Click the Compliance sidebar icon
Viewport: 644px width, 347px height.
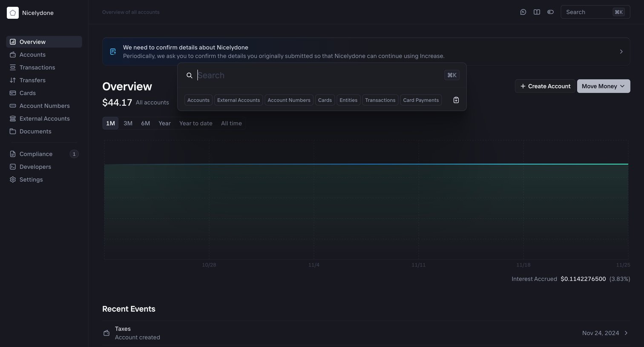coord(13,154)
